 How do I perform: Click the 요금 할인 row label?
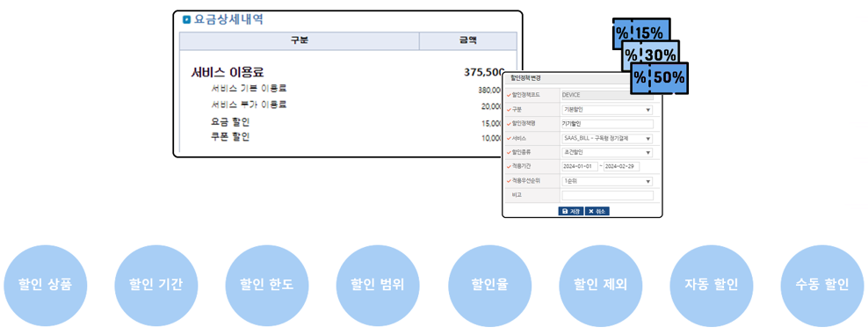point(230,122)
